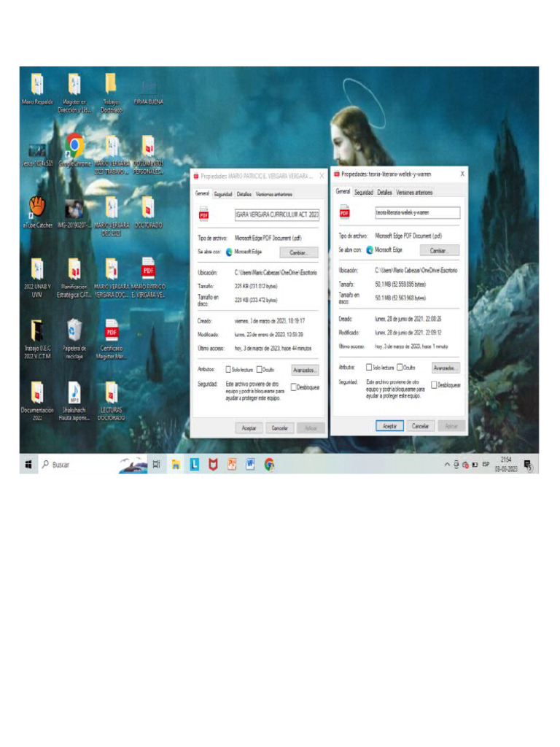Check Desbloquear in MARIO PATRICIO properties

point(294,387)
